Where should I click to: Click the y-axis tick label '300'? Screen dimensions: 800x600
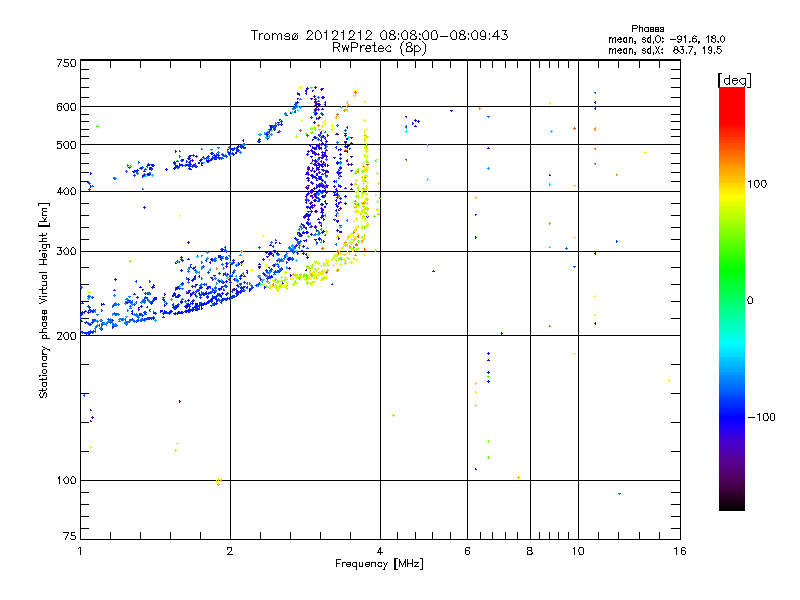point(66,252)
